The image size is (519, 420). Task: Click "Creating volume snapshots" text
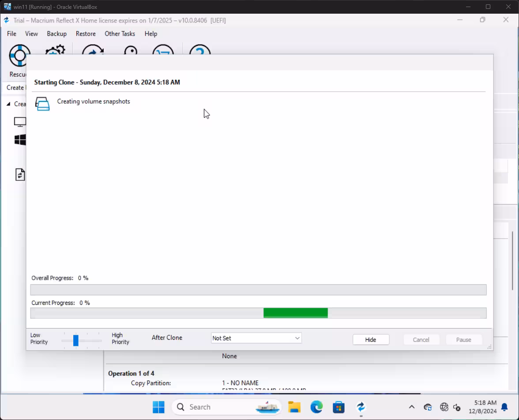(94, 101)
